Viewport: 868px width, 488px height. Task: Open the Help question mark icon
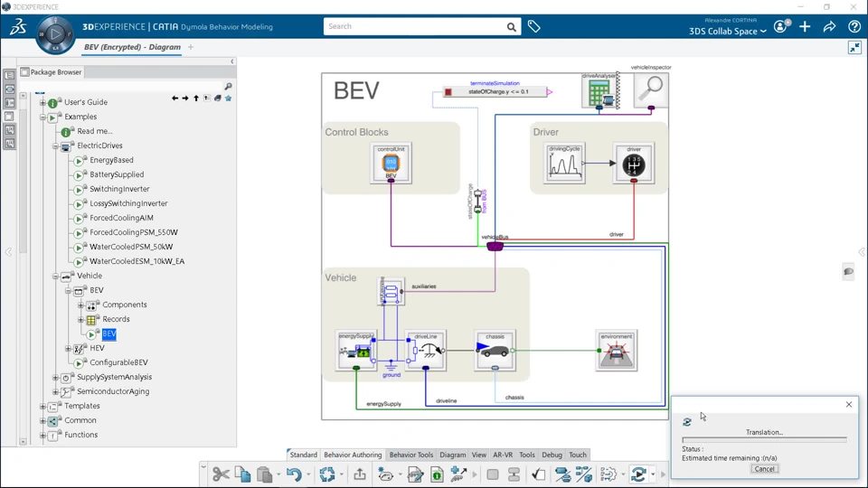pos(854,26)
